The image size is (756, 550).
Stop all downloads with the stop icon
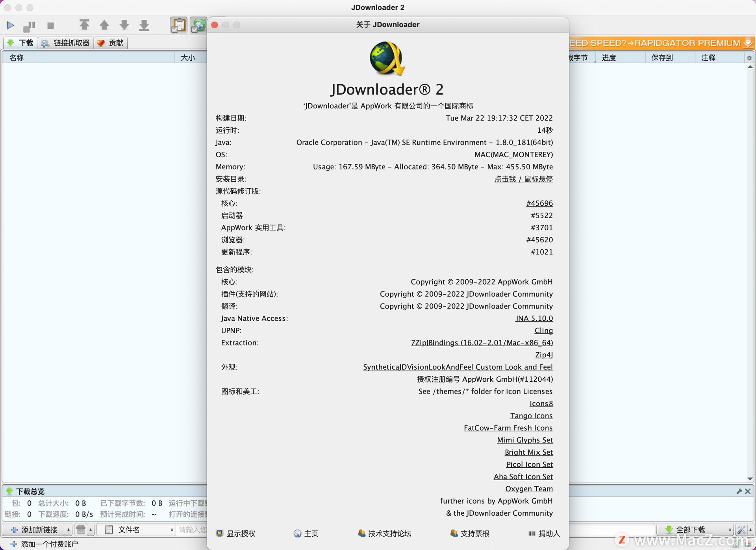(x=50, y=26)
